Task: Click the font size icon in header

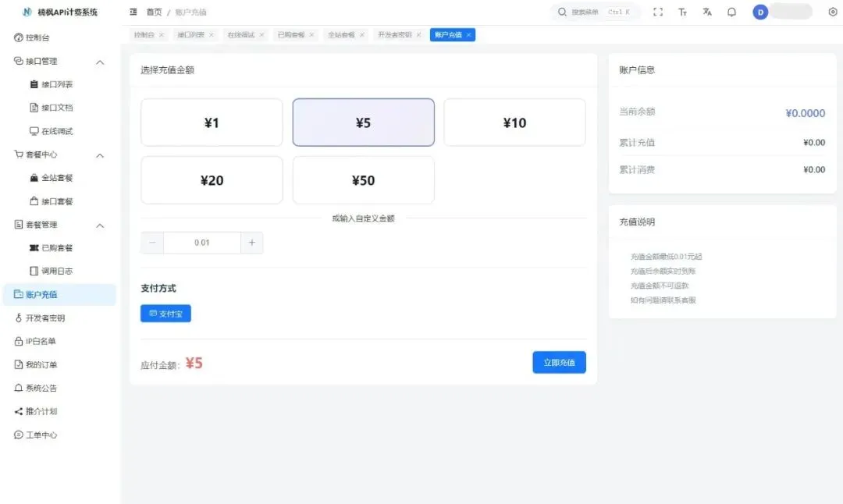Action: pyautogui.click(x=683, y=12)
